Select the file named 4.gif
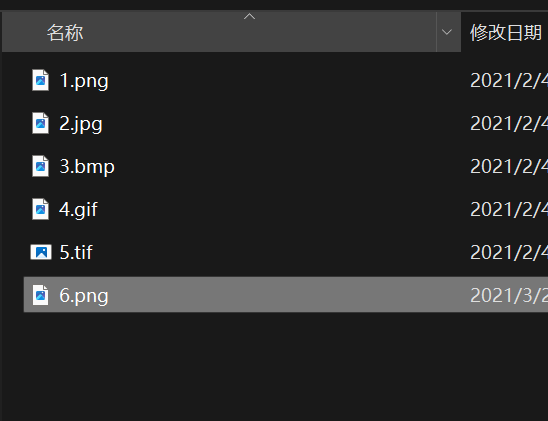Viewport: 548px width, 421px height. (78, 210)
